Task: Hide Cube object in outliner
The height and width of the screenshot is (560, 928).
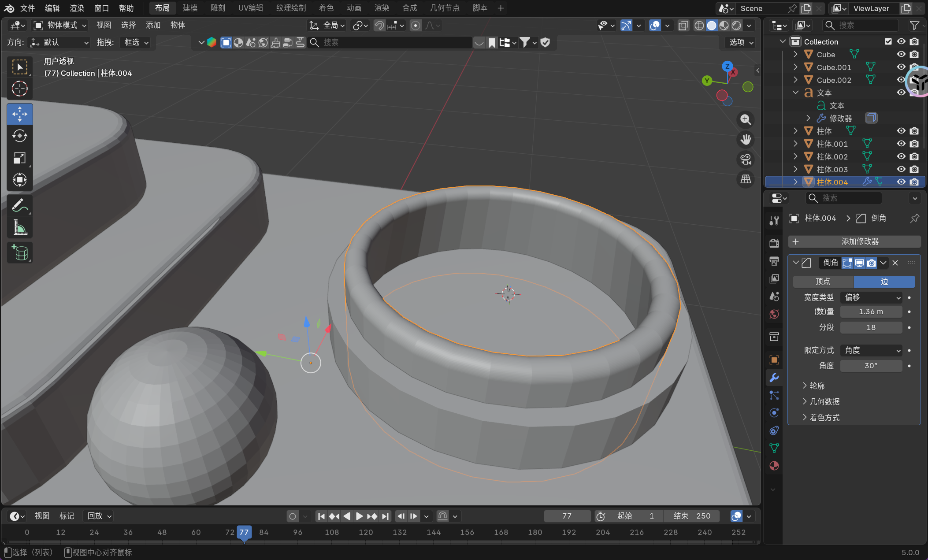Action: pyautogui.click(x=901, y=54)
